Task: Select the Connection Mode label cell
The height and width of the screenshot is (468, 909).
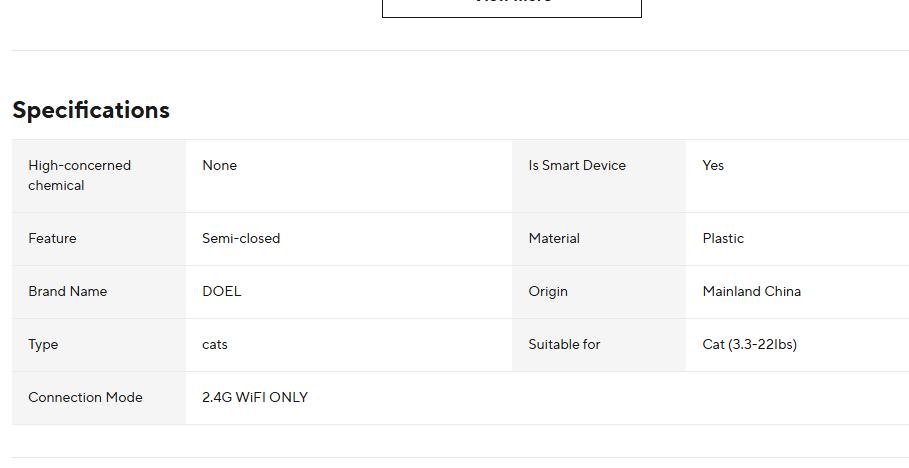Action: 85,397
